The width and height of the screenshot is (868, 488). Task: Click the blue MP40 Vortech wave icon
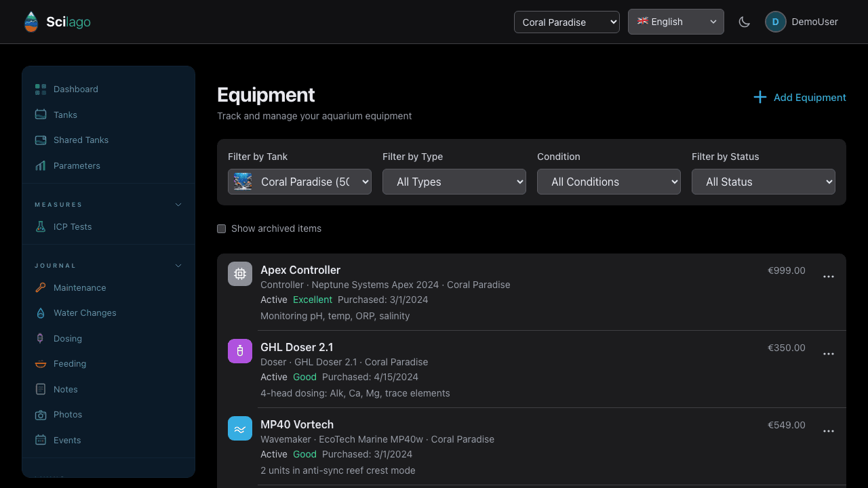pos(240,428)
